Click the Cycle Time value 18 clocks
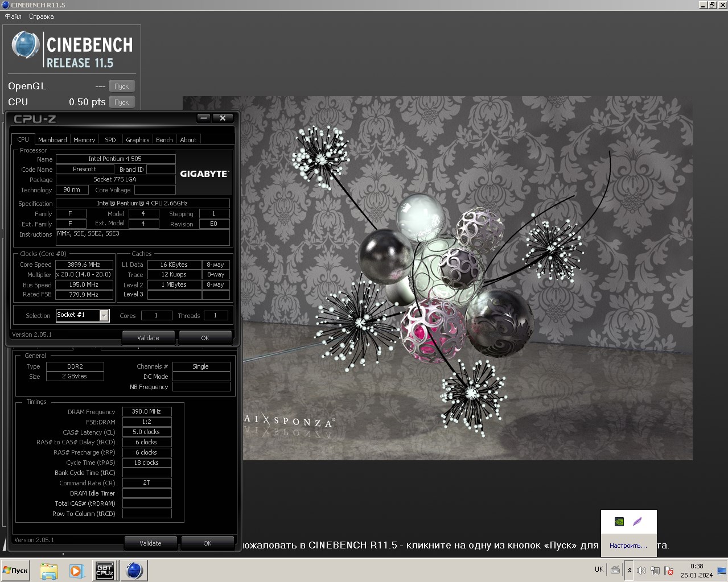728x582 pixels. click(x=147, y=463)
